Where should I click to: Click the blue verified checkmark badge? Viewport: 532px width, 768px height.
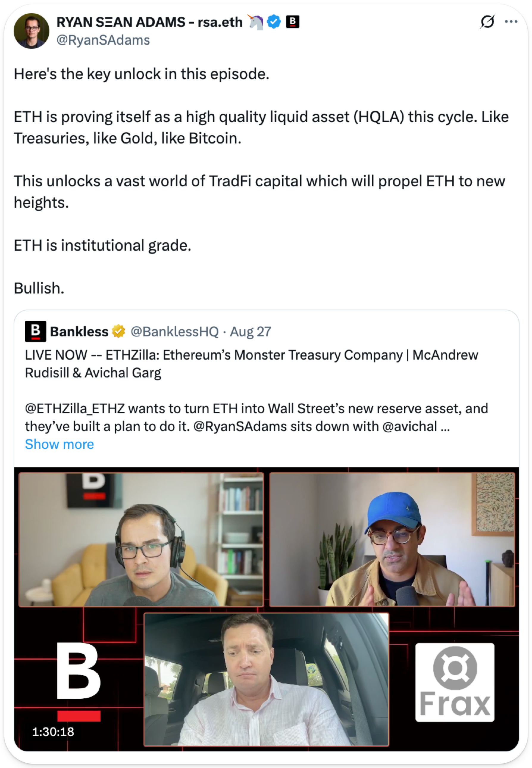[x=274, y=22]
